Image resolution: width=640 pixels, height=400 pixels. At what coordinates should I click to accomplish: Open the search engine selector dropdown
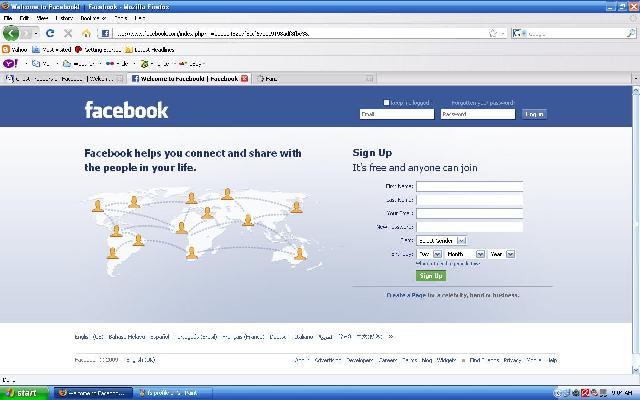point(519,33)
